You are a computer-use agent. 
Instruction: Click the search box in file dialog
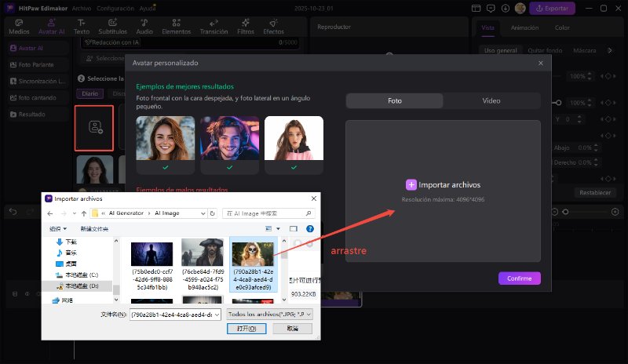pos(267,213)
